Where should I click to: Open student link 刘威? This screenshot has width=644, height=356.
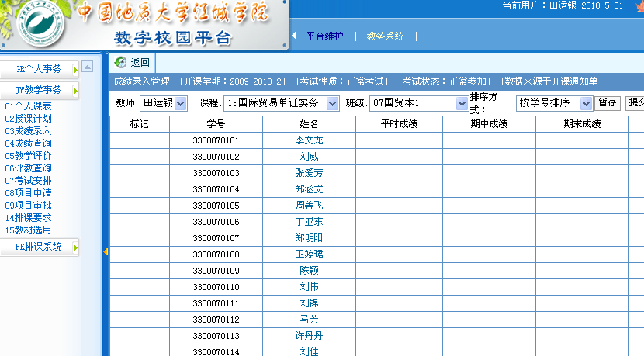309,157
